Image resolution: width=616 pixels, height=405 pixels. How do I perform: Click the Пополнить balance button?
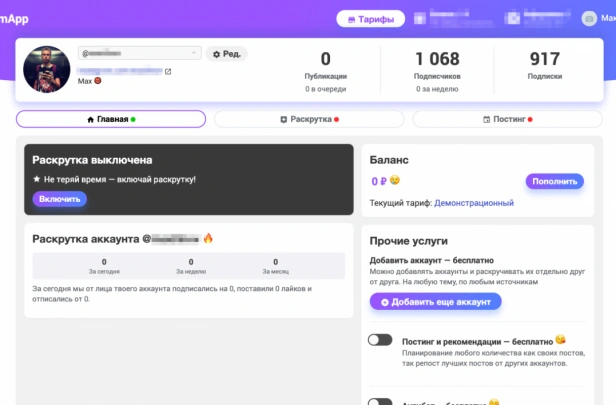[555, 181]
